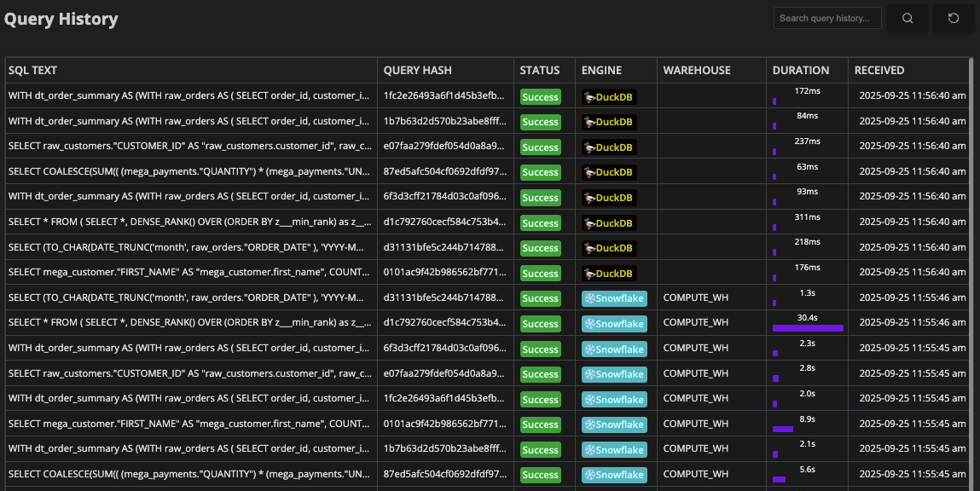The image size is (980, 491).
Task: Focus the Search query history input field
Action: tap(826, 18)
